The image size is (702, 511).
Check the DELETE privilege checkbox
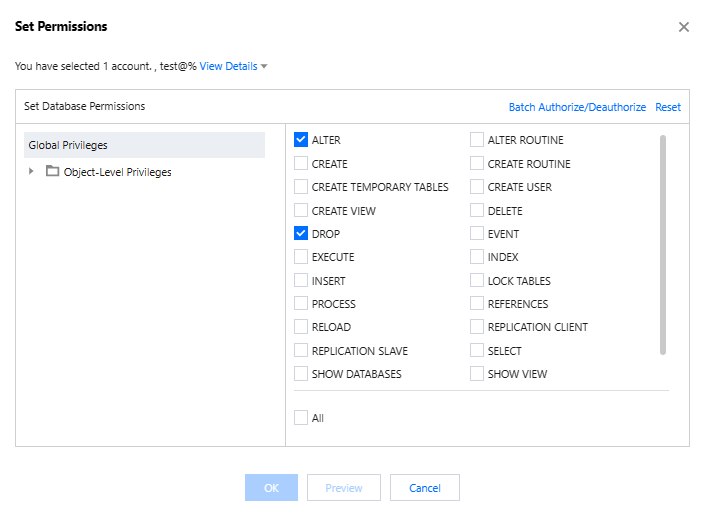pyautogui.click(x=477, y=211)
